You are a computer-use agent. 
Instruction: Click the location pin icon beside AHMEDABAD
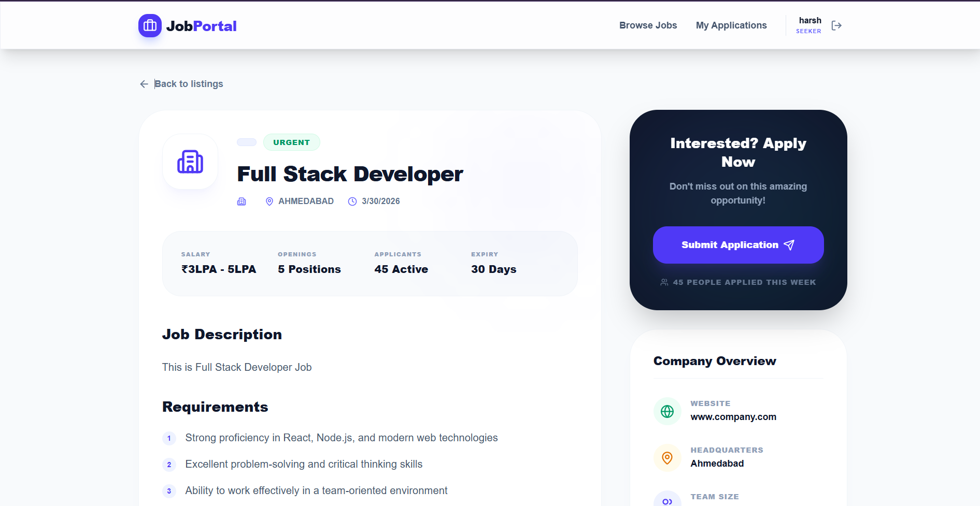point(269,201)
